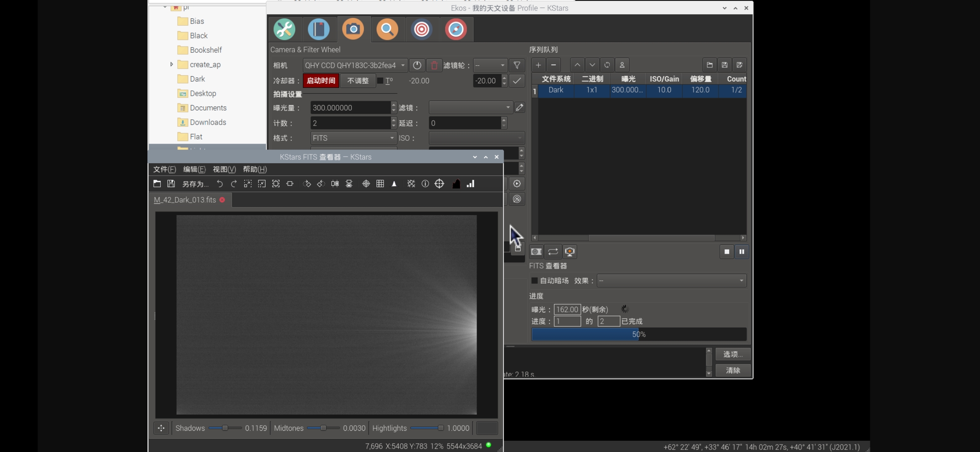Click the 不调整 cooler button
Image resolution: width=980 pixels, height=452 pixels.
(x=358, y=81)
